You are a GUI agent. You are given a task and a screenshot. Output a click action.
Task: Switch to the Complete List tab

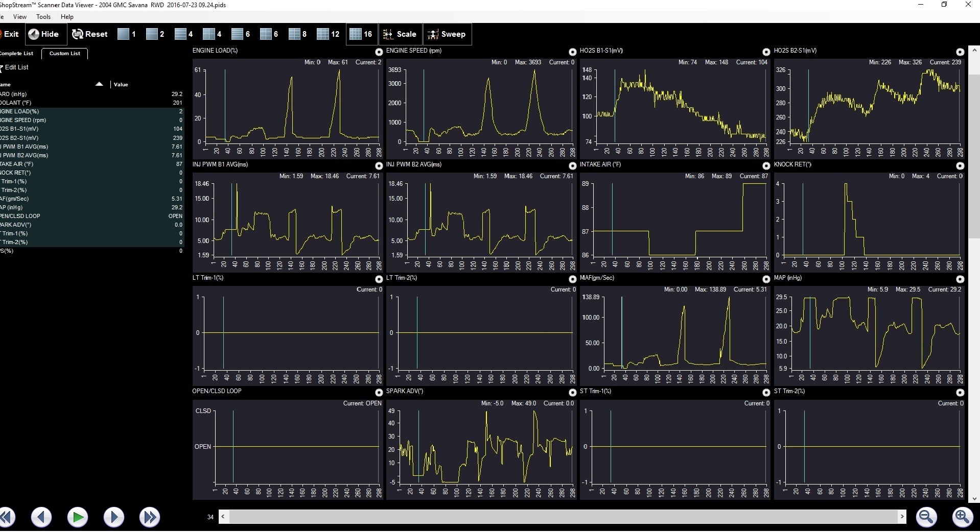tap(17, 54)
